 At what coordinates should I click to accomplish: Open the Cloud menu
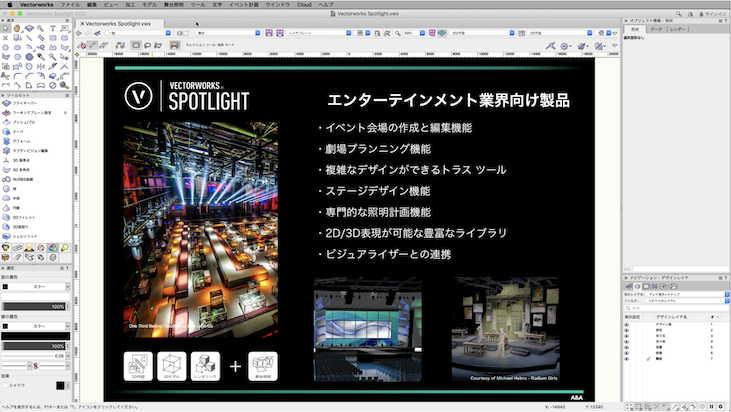[x=304, y=4]
